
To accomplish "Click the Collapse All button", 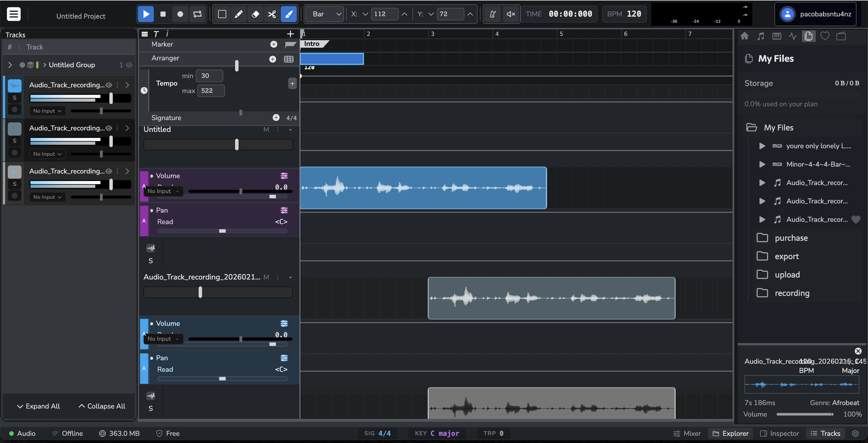I will (x=101, y=406).
